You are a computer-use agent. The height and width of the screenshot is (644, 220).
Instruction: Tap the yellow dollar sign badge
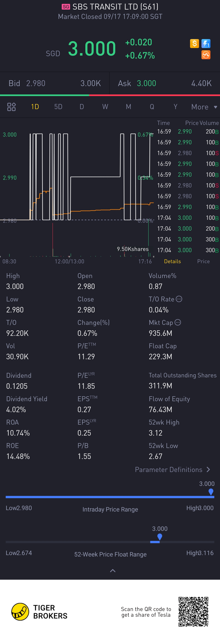(x=194, y=44)
